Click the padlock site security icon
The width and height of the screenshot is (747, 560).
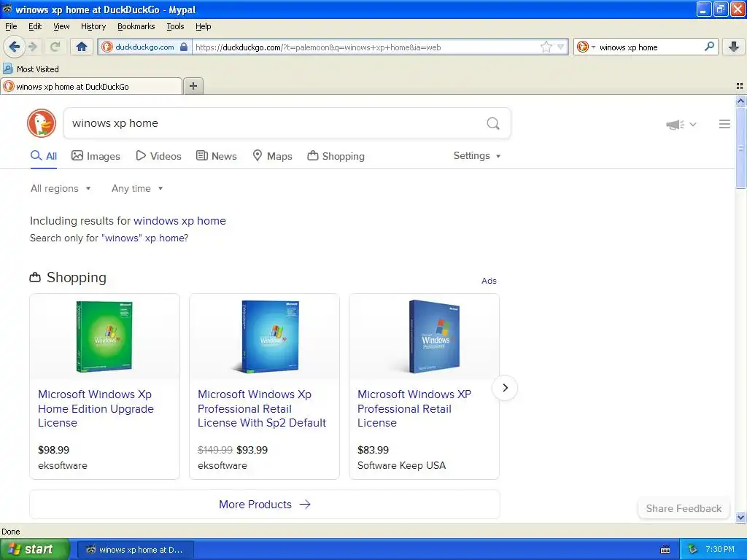(183, 47)
